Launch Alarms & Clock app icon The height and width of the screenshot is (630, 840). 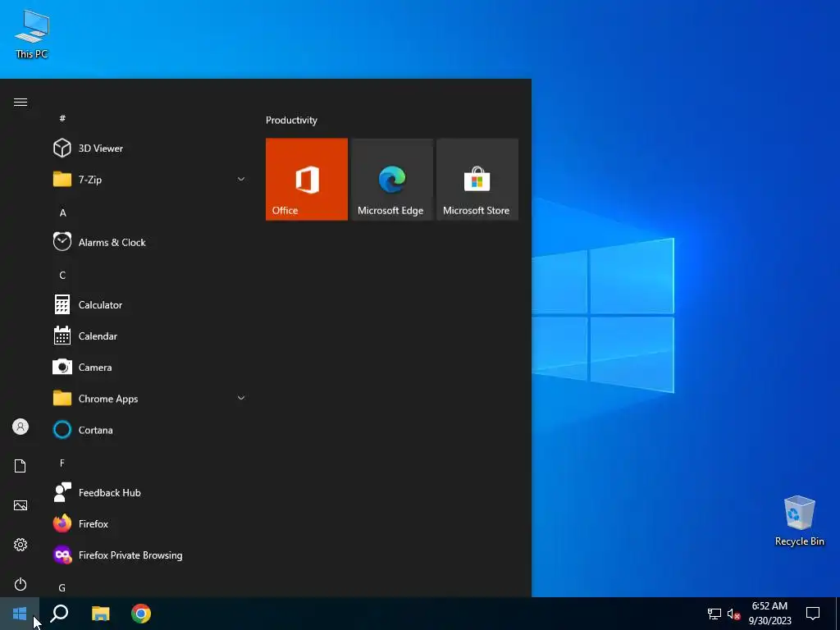click(x=62, y=242)
